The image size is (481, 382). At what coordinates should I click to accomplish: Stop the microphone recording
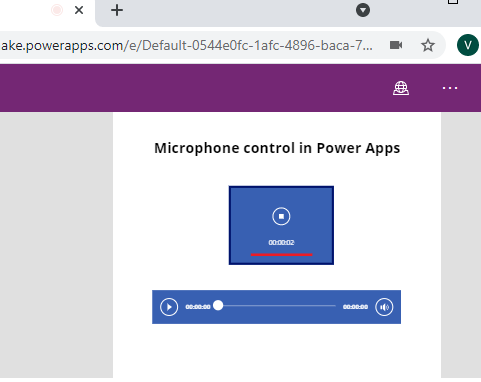(x=281, y=216)
